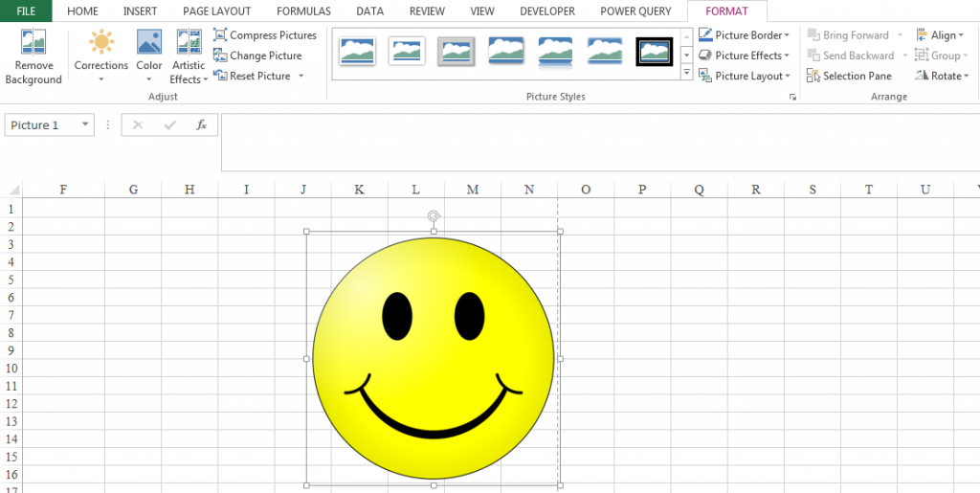Click the picture's rotation handle
The width and height of the screenshot is (980, 493).
pyautogui.click(x=434, y=216)
